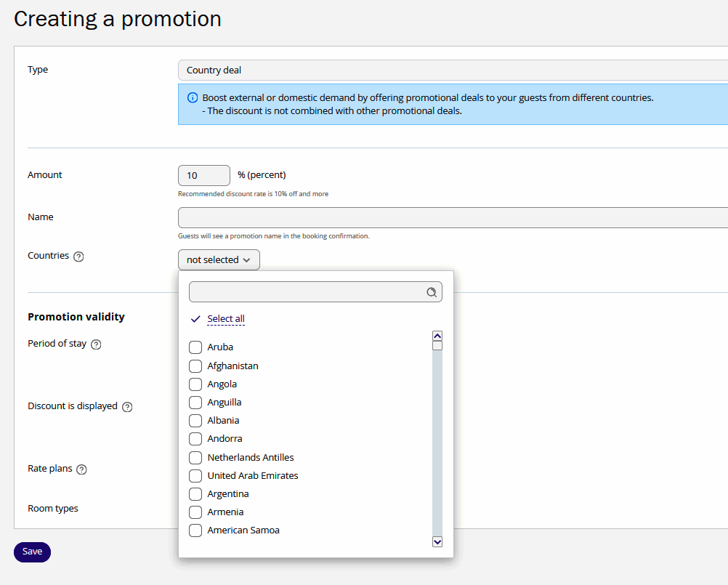Check Netherlands Antilles in country list
The height and width of the screenshot is (585, 728).
pyautogui.click(x=195, y=457)
